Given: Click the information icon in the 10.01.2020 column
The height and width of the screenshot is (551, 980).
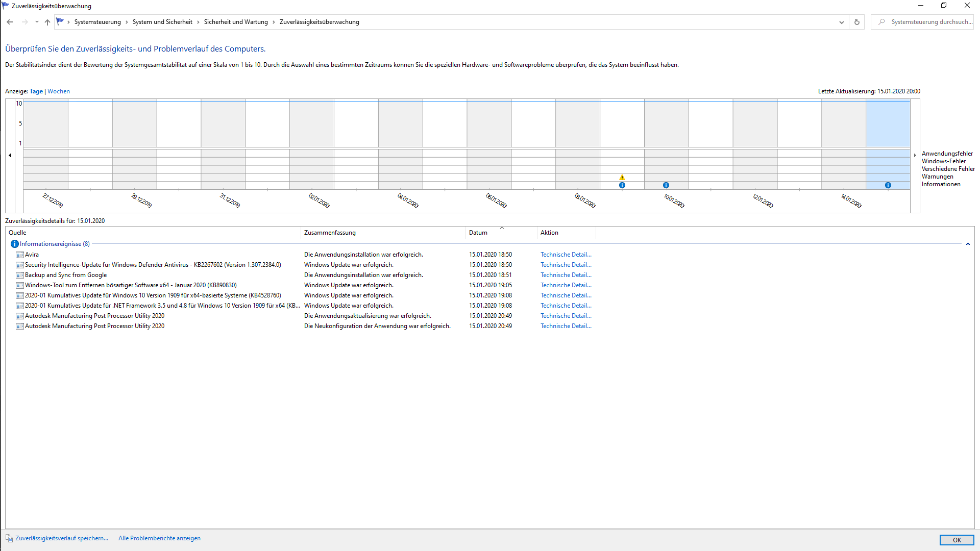Looking at the screenshot, I should [x=666, y=185].
